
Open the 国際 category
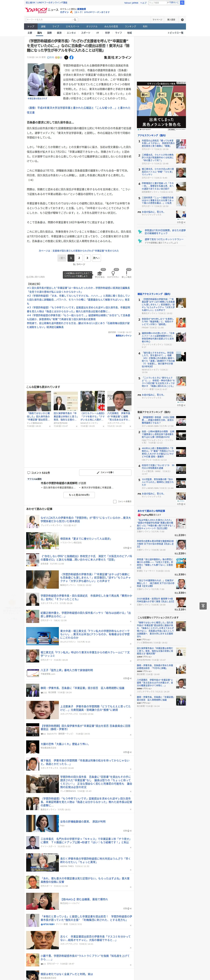coord(49,33)
